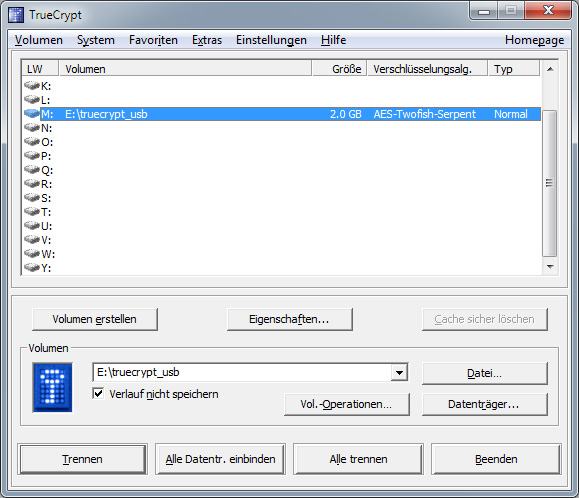Click the O: drive icon

pos(32,142)
